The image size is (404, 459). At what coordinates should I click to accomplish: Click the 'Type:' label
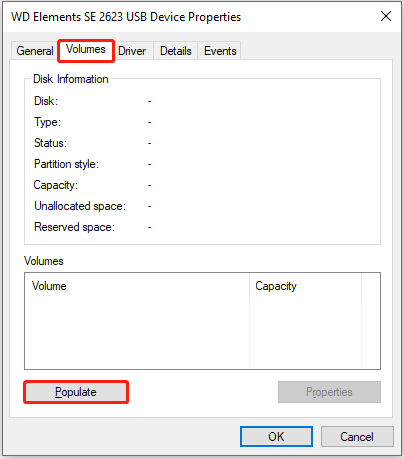[x=47, y=122]
